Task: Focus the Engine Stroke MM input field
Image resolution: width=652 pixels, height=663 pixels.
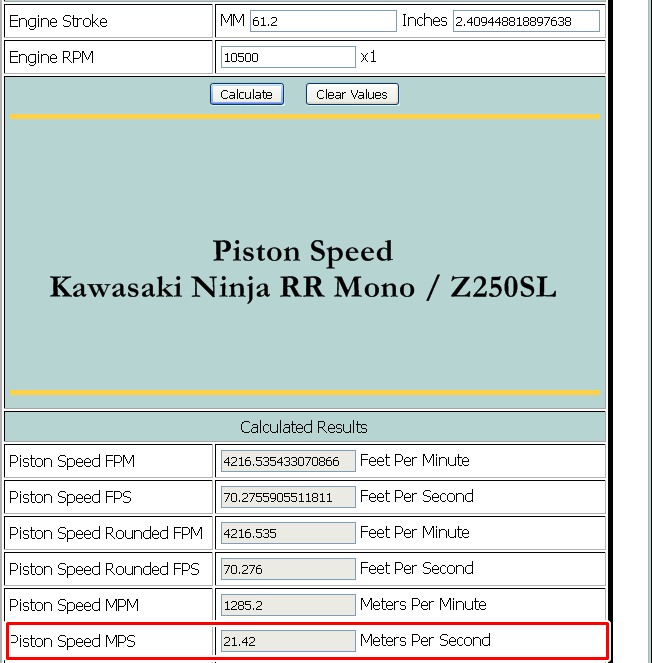Action: (322, 21)
